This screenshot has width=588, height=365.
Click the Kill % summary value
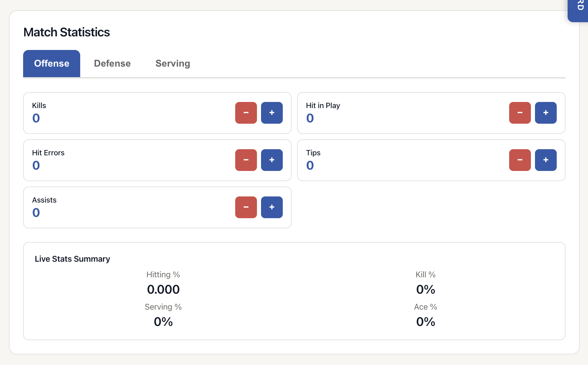(426, 290)
